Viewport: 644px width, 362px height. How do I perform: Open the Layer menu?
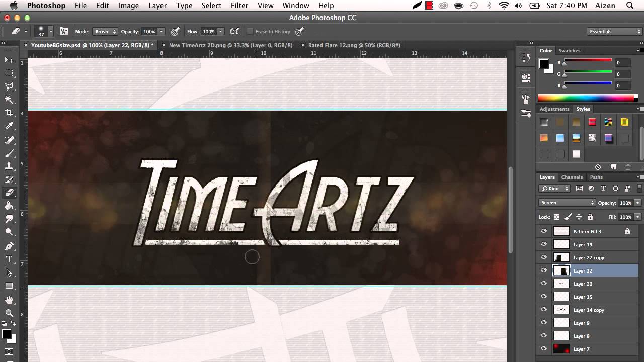tap(157, 6)
